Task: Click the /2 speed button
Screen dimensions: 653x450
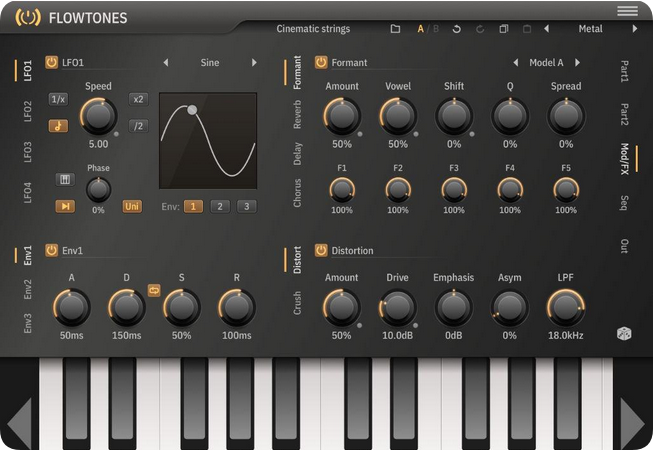Action: tap(138, 126)
